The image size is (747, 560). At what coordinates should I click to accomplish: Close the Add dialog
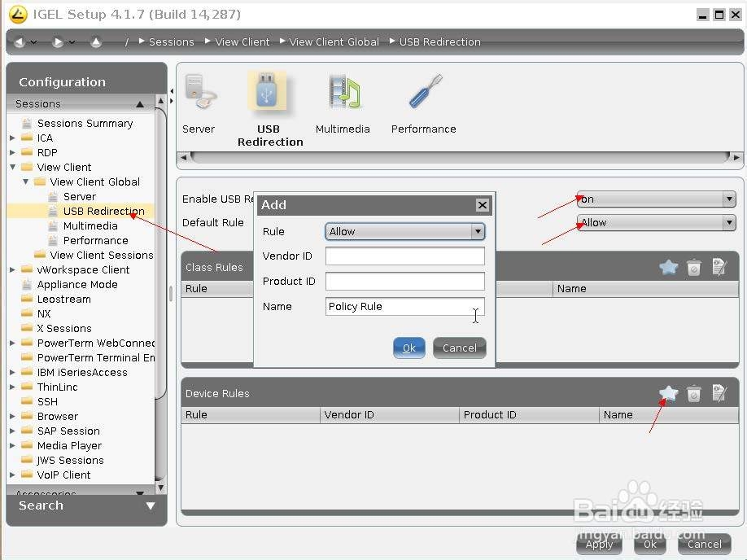click(x=482, y=205)
